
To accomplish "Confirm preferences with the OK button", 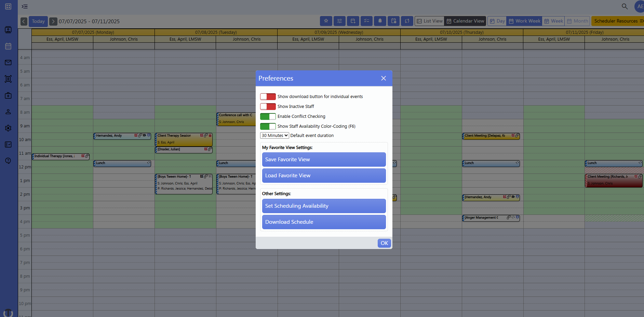I will pyautogui.click(x=384, y=243).
